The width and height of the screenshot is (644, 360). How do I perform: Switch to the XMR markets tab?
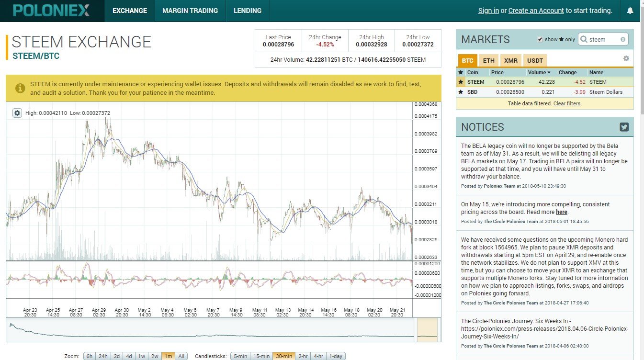pyautogui.click(x=511, y=61)
